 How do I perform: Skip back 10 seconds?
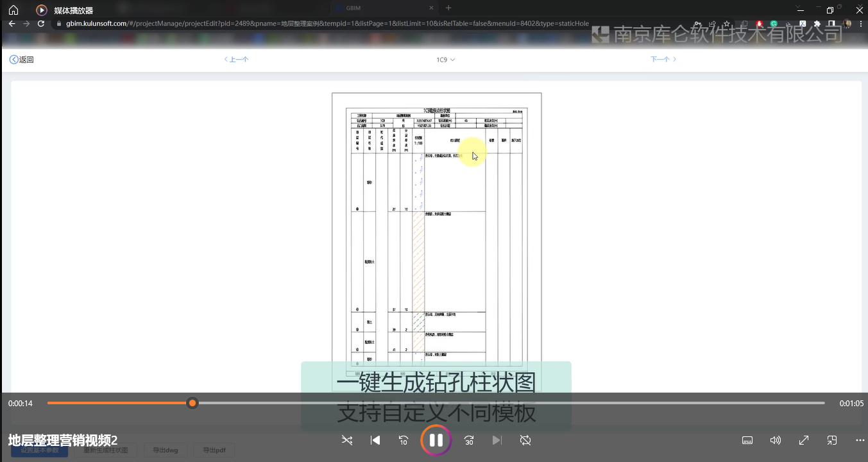coord(404,440)
